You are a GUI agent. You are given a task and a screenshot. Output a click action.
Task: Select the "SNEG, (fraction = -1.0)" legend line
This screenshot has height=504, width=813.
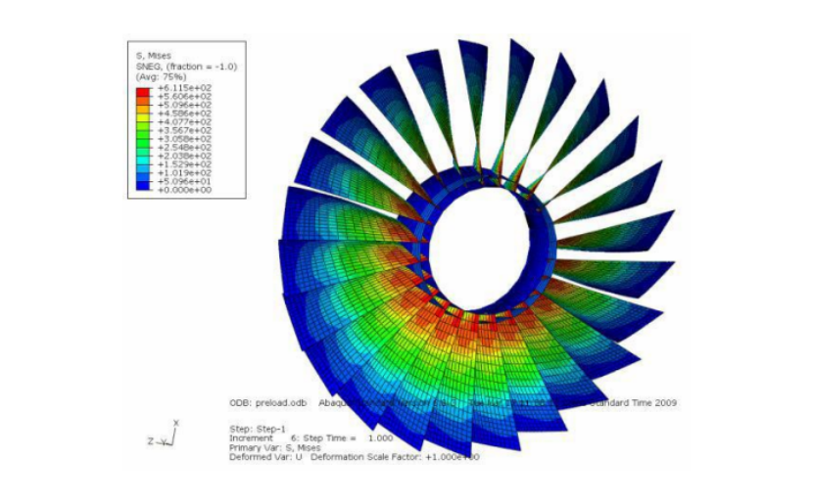[x=186, y=66]
